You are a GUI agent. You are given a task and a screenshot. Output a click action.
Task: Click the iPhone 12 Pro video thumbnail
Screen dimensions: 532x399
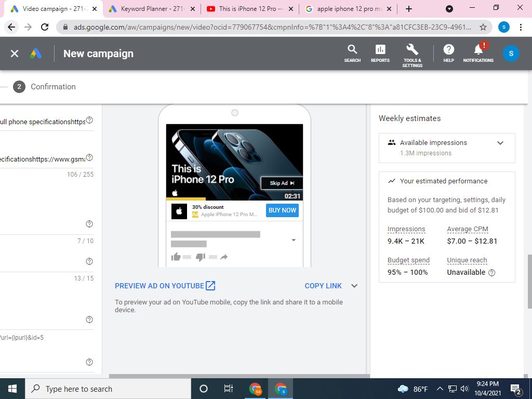[x=234, y=162]
